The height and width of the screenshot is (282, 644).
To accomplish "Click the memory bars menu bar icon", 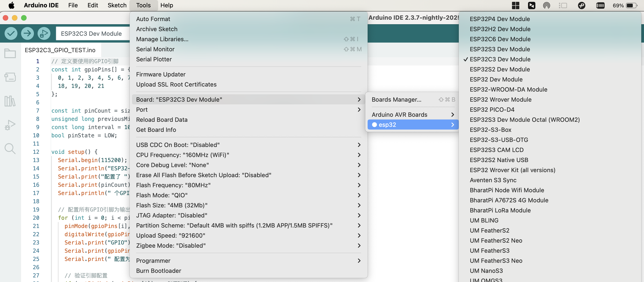I will point(600,5).
